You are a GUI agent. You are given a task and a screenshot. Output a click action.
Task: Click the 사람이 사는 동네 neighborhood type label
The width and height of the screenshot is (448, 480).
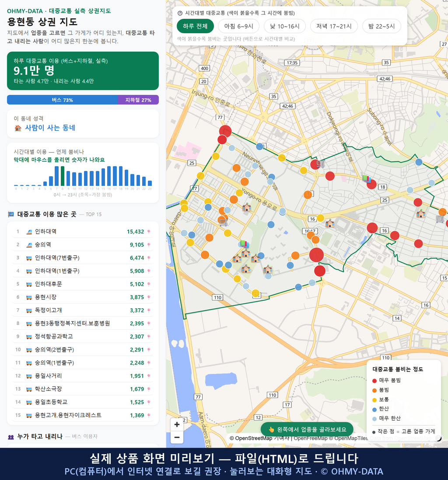tap(50, 128)
